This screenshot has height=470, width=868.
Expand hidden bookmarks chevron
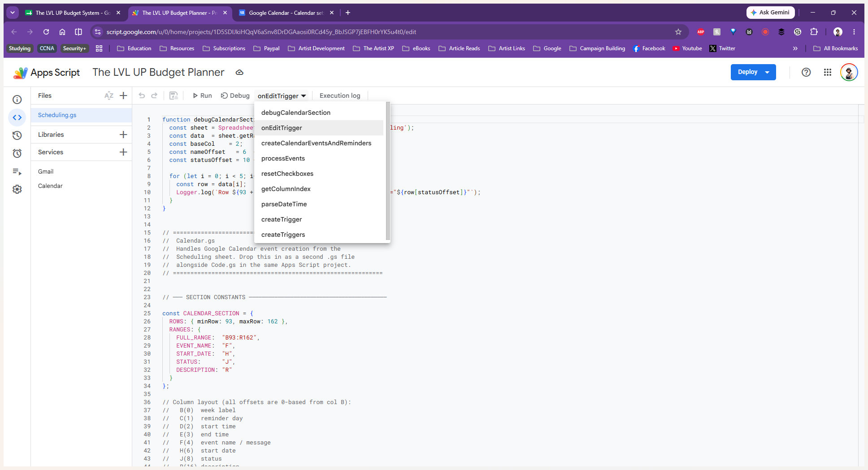(795, 48)
